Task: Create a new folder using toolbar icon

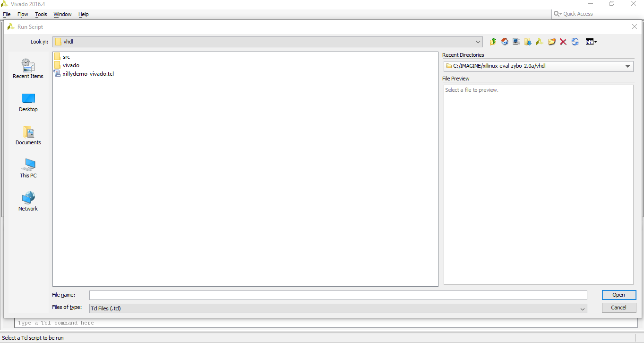Action: [551, 42]
